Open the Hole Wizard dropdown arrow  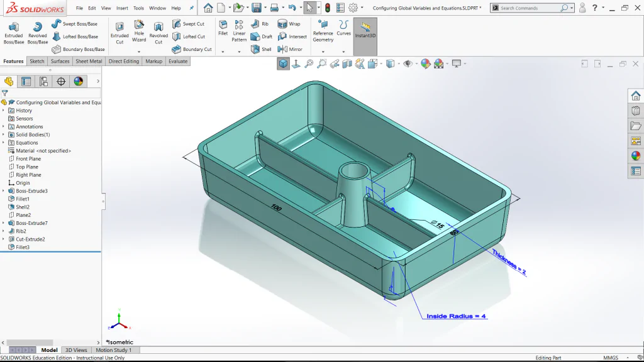[139, 52]
